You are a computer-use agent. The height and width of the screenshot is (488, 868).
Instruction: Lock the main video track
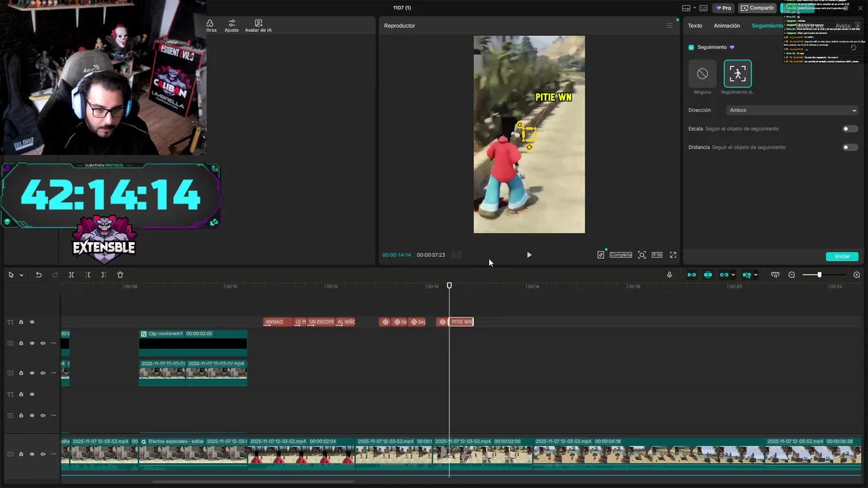21,454
